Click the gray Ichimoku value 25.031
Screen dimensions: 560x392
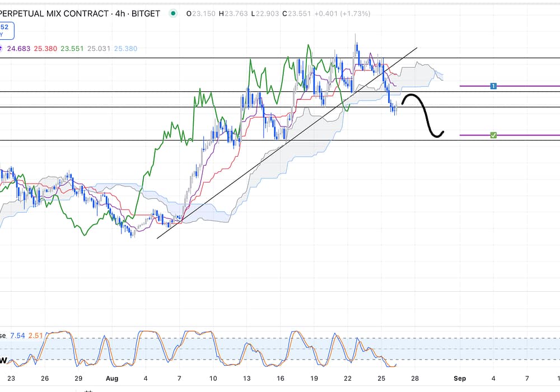tap(99, 49)
